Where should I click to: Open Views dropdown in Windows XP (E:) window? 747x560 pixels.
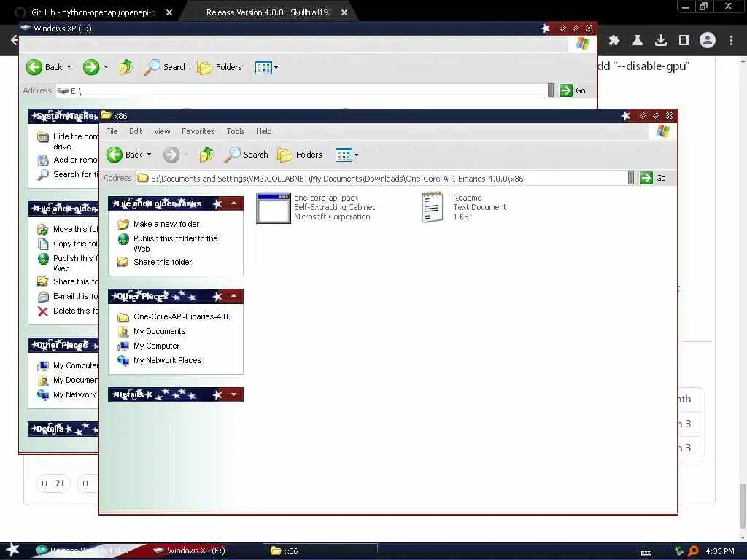click(276, 68)
